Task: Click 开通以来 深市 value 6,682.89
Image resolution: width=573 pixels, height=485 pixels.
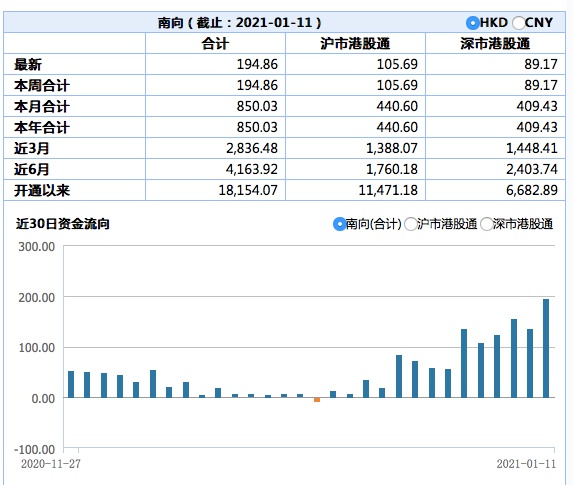Action: (532, 190)
